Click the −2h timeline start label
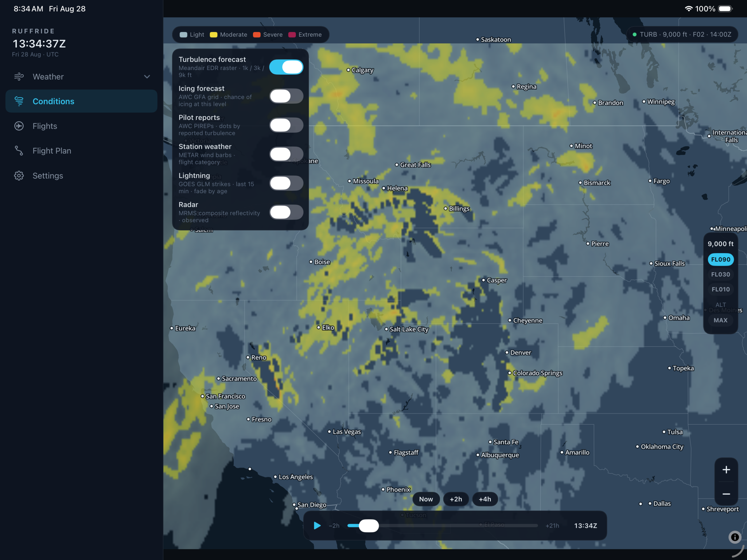Screen dimensions: 747x560 tap(334, 526)
